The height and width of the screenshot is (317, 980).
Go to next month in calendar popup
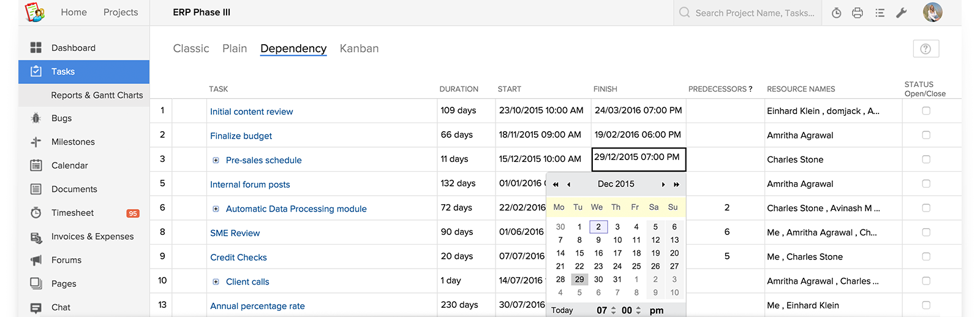click(663, 185)
